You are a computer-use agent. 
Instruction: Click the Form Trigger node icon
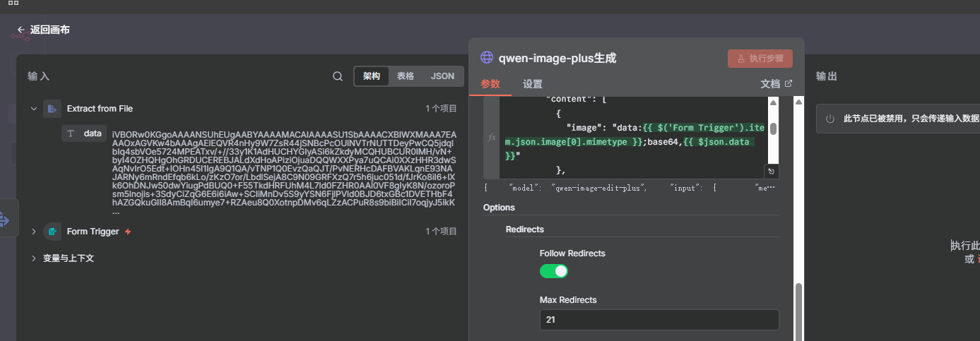[52, 232]
